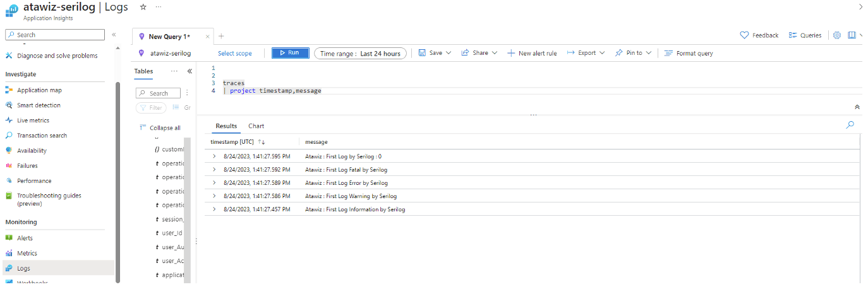Open Metrics under Monitoring
This screenshot has width=868, height=299.
(x=27, y=254)
